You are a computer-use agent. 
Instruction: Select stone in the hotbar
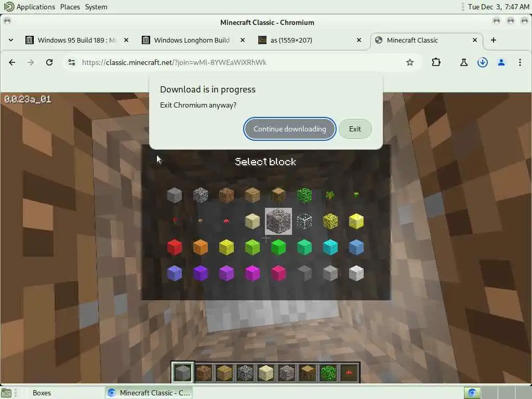click(183, 372)
